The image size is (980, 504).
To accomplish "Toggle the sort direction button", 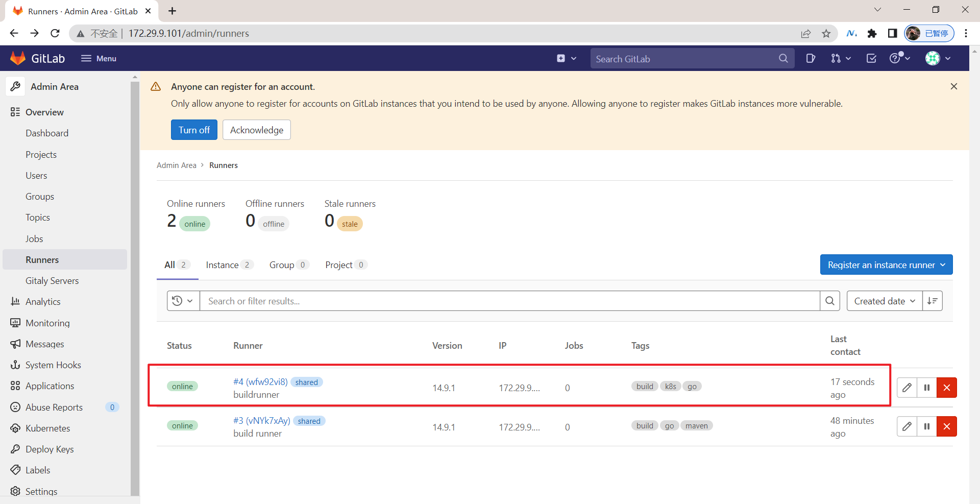I will pos(933,301).
